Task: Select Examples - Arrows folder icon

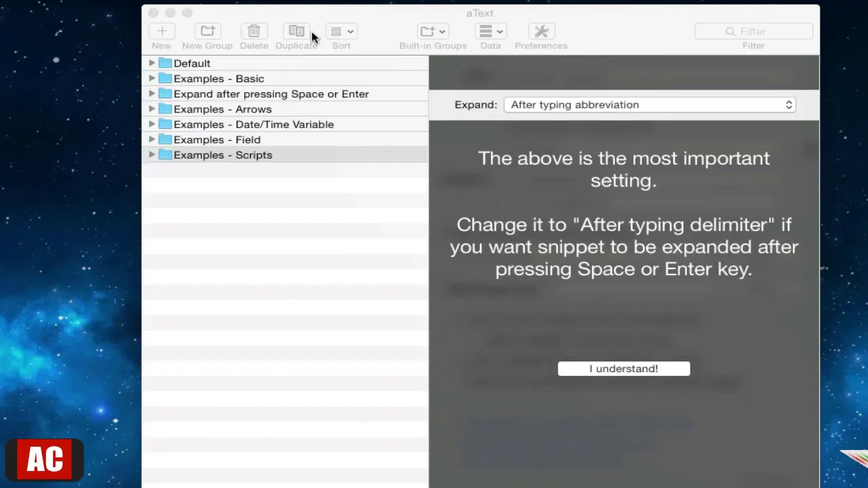Action: (x=165, y=109)
